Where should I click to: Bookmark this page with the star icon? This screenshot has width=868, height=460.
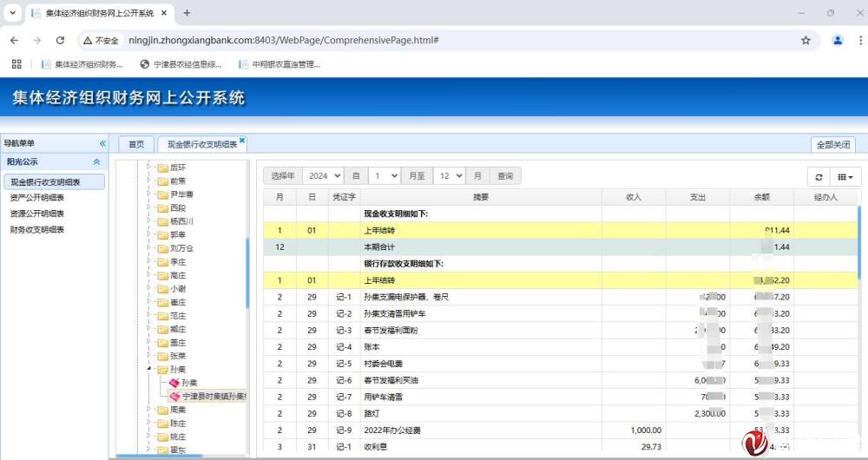coord(806,40)
